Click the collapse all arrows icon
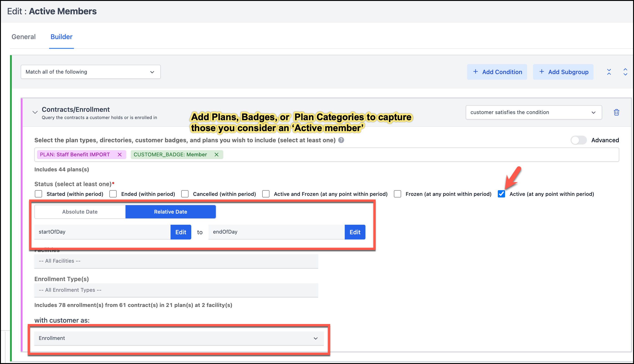This screenshot has width=634, height=364. pyautogui.click(x=609, y=72)
